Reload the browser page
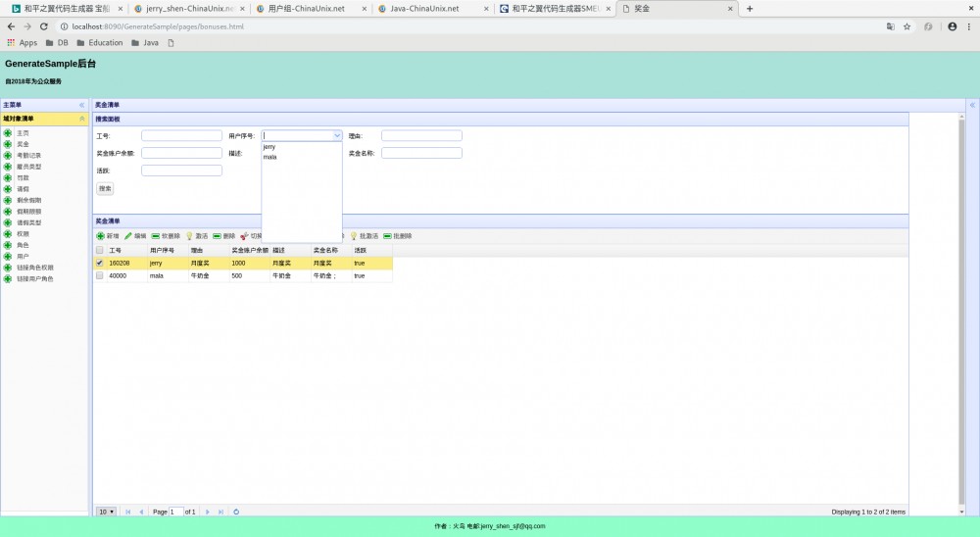Screen dimensions: 980x537 coord(44,26)
